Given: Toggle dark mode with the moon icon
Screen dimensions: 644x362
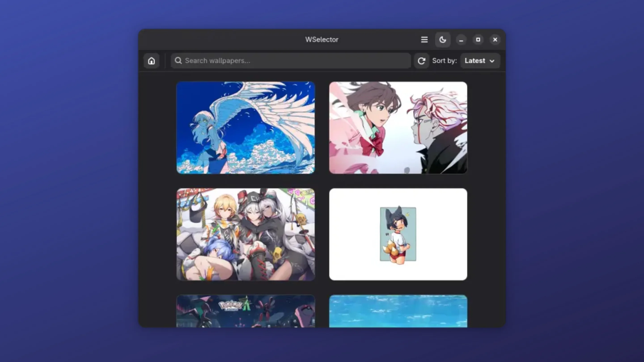Looking at the screenshot, I should [x=443, y=40].
